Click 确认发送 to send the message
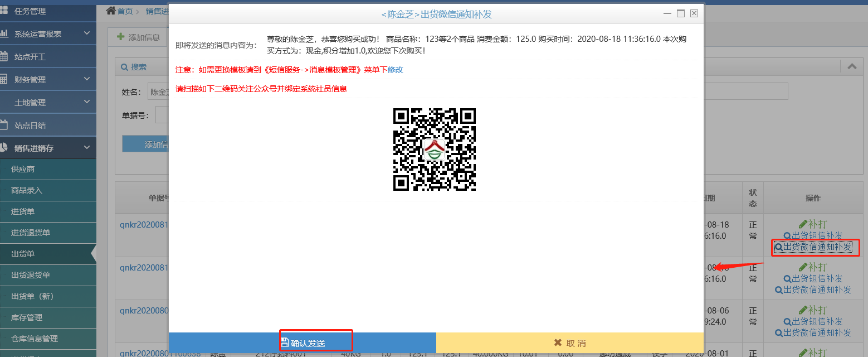The height and width of the screenshot is (357, 868). point(303,342)
